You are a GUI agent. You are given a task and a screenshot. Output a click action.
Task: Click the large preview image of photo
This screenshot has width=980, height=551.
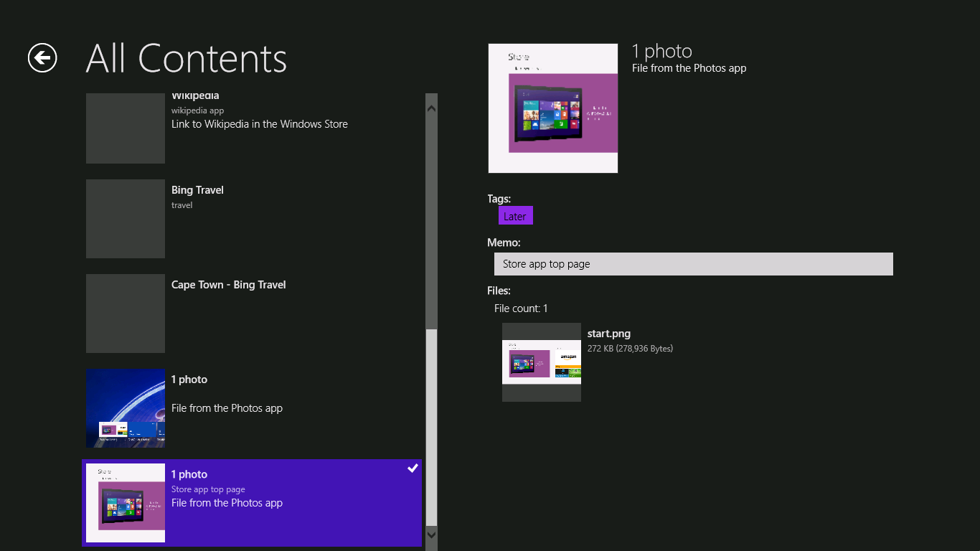[x=552, y=108]
